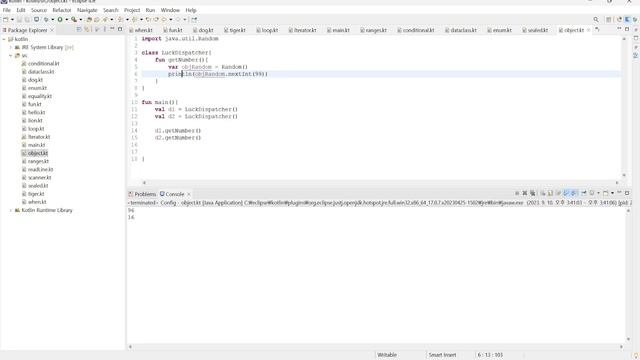
Task: Click the Search magnifier icon
Action: 596,20
